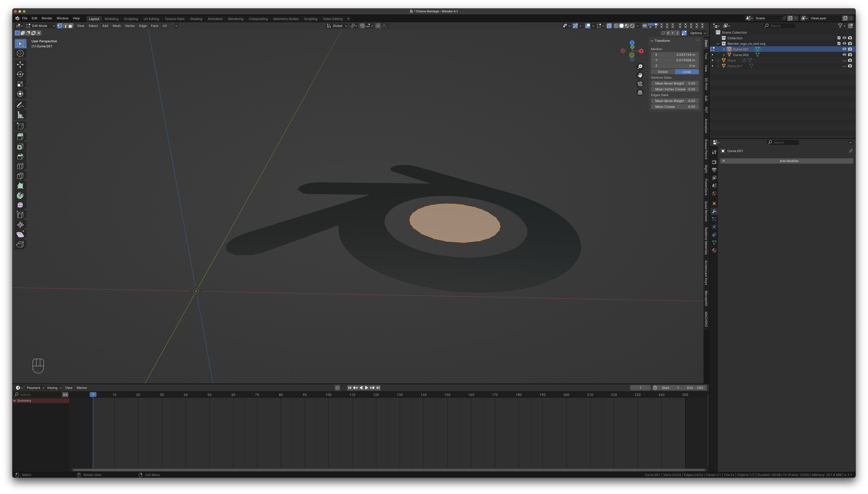
Task: Open the viewport Options dropdown
Action: point(698,33)
